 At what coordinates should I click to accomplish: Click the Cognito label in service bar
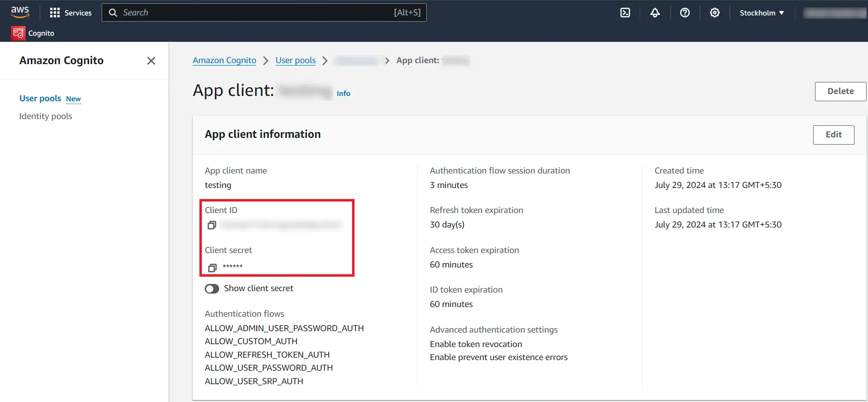41,33
